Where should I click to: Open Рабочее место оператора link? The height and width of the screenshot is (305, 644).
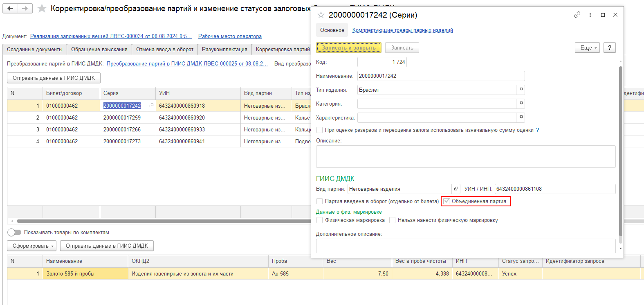(230, 36)
